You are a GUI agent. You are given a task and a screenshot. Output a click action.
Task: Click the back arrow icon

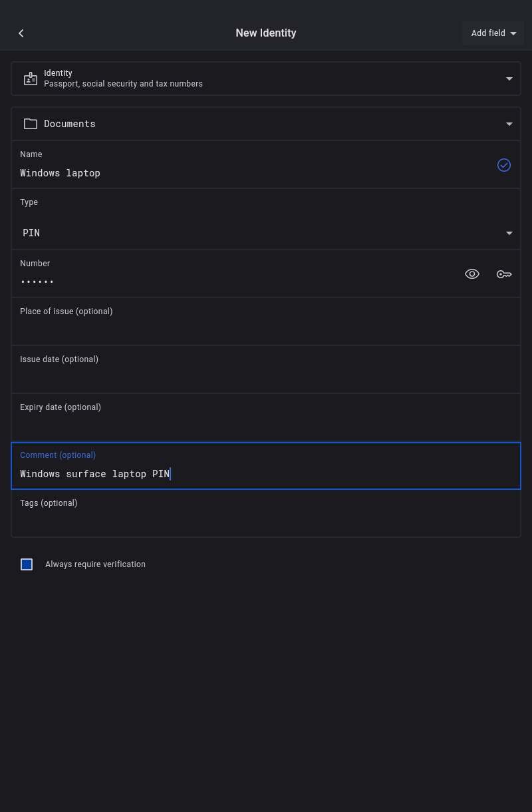pyautogui.click(x=21, y=33)
